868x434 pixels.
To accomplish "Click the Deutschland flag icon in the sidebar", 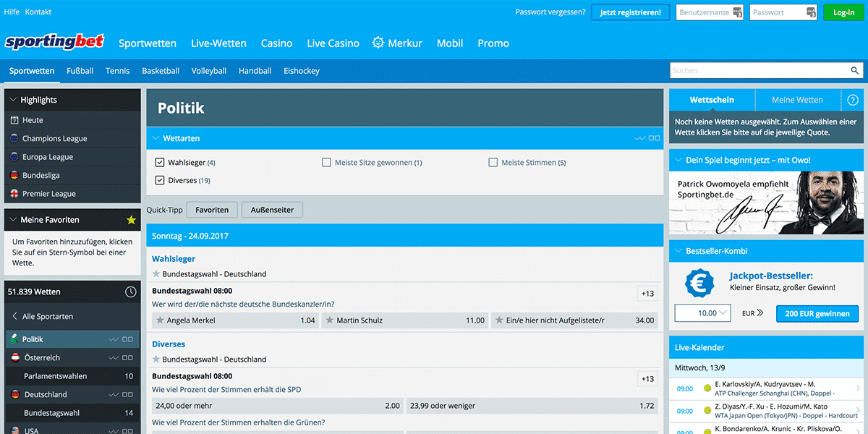I will 14,394.
